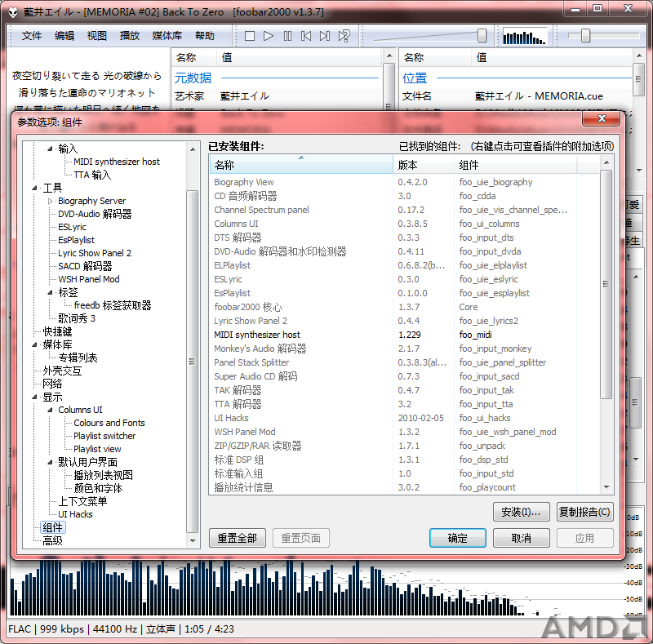Expand the Biography Server node
653x644 pixels.
(x=50, y=201)
